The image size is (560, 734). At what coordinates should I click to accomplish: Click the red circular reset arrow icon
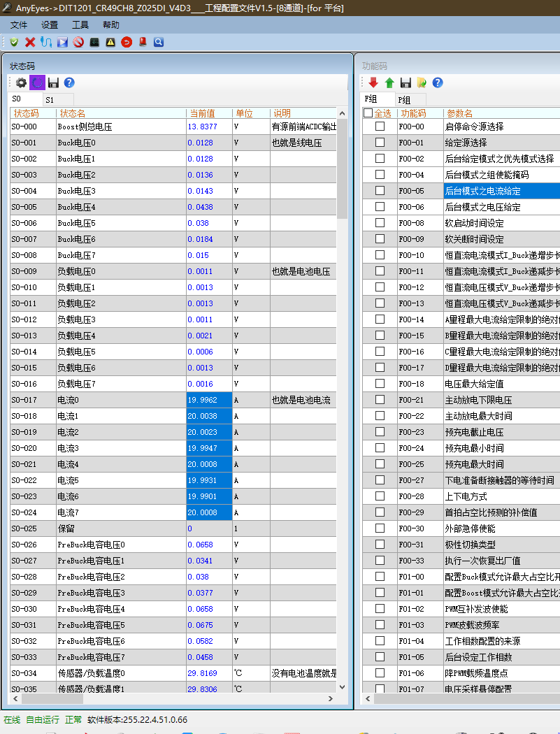(127, 42)
